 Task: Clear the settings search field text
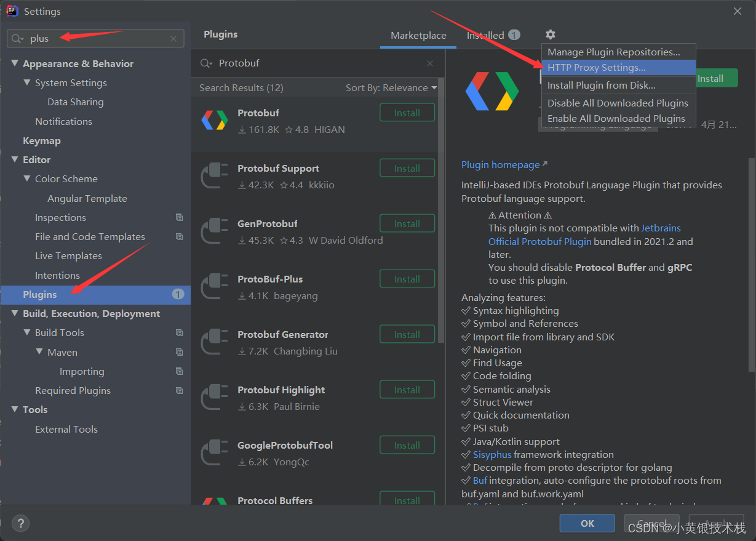[x=173, y=39]
